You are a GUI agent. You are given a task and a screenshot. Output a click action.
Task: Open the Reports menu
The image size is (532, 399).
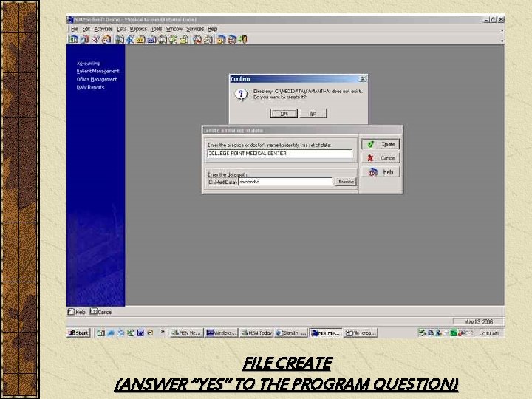pos(138,29)
